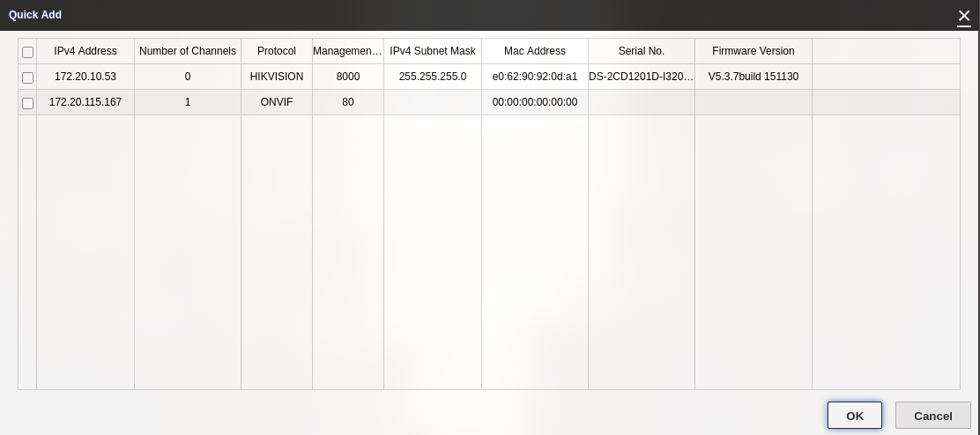The image size is (980, 435).
Task: Close the Quick Add dialog
Action: point(964,16)
